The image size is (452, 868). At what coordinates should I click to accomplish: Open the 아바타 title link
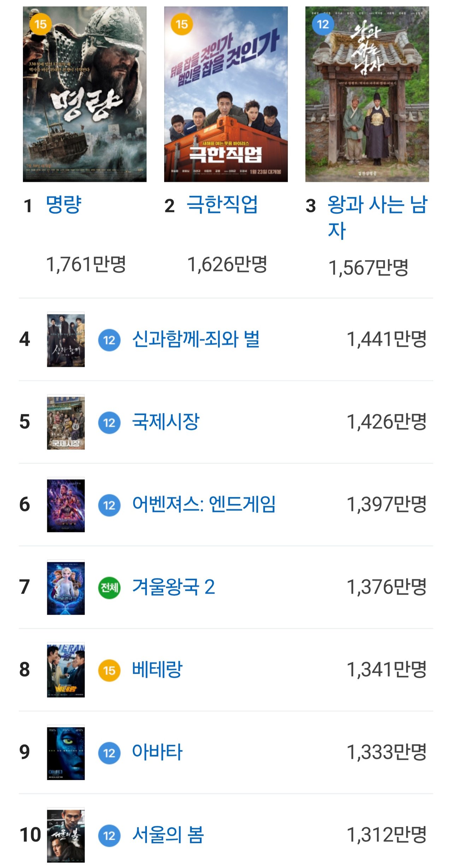point(157,752)
